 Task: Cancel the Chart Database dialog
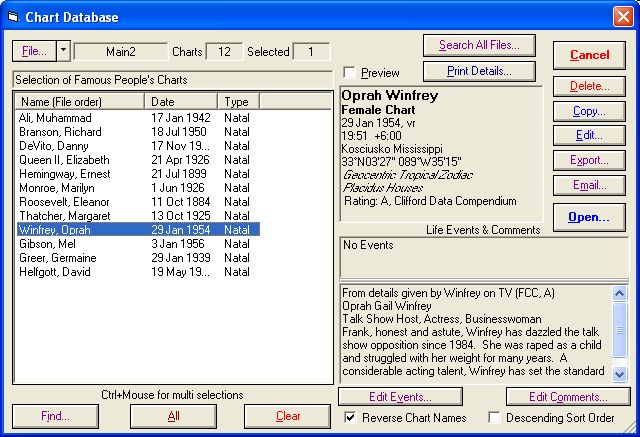tap(589, 55)
